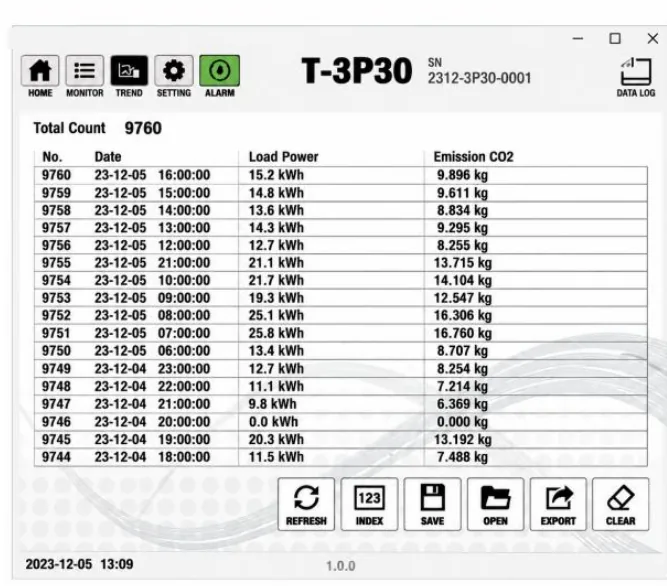Select row number 9760
This screenshot has height=586, width=667.
tap(56, 175)
